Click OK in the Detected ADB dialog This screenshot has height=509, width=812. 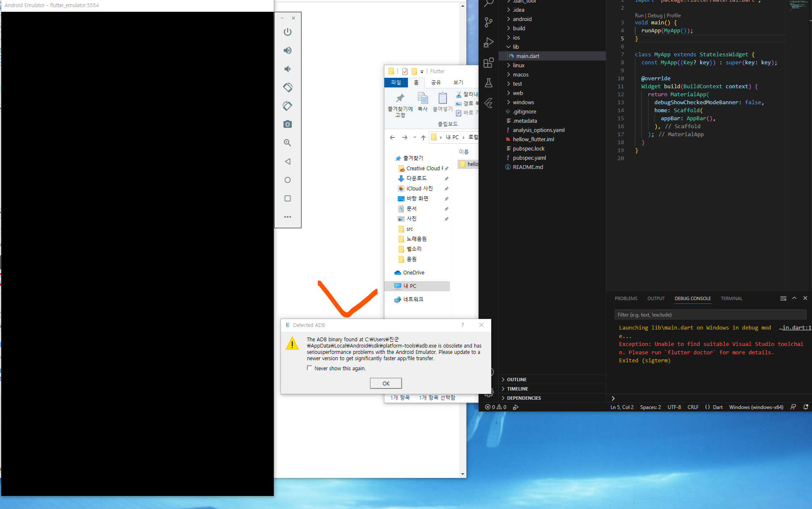point(386,383)
